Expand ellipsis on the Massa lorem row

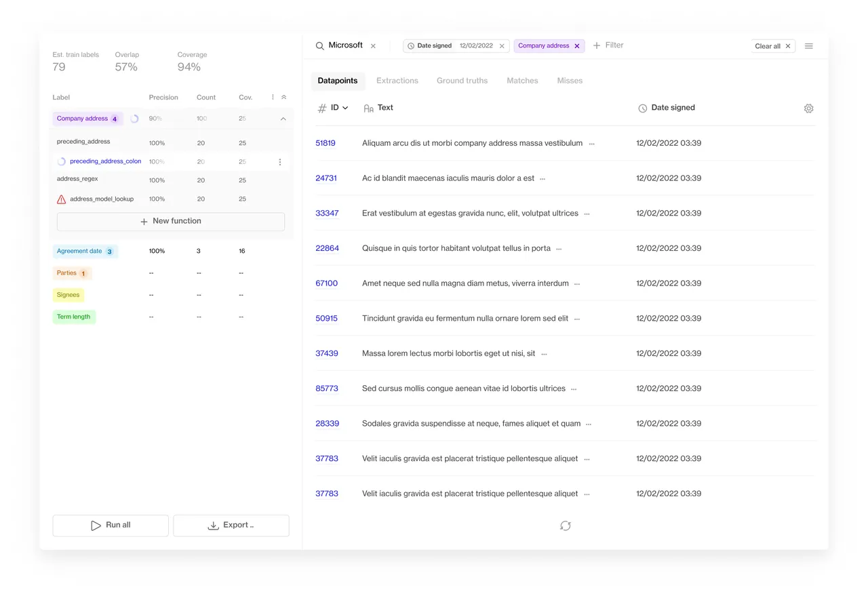[x=544, y=354]
